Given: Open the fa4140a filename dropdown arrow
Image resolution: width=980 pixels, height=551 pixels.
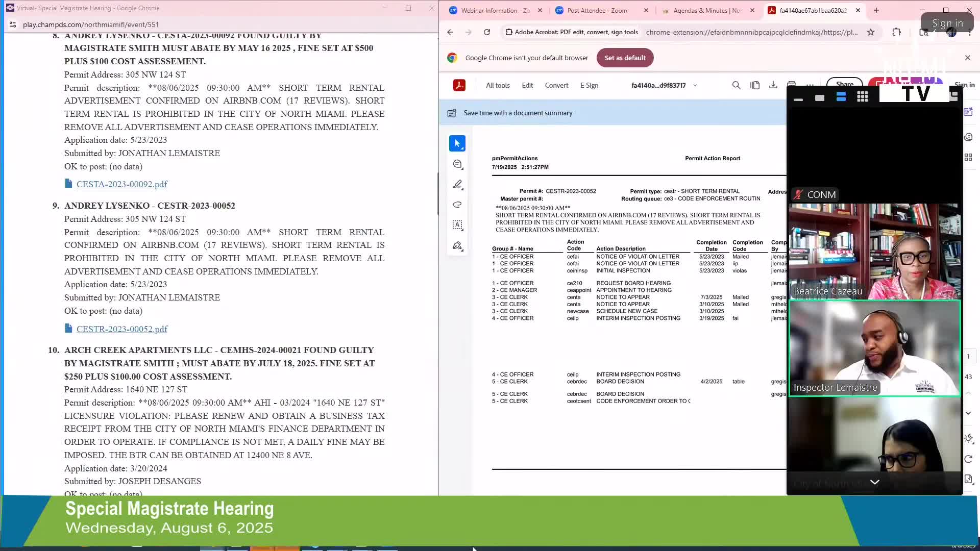Looking at the screenshot, I should tap(695, 86).
